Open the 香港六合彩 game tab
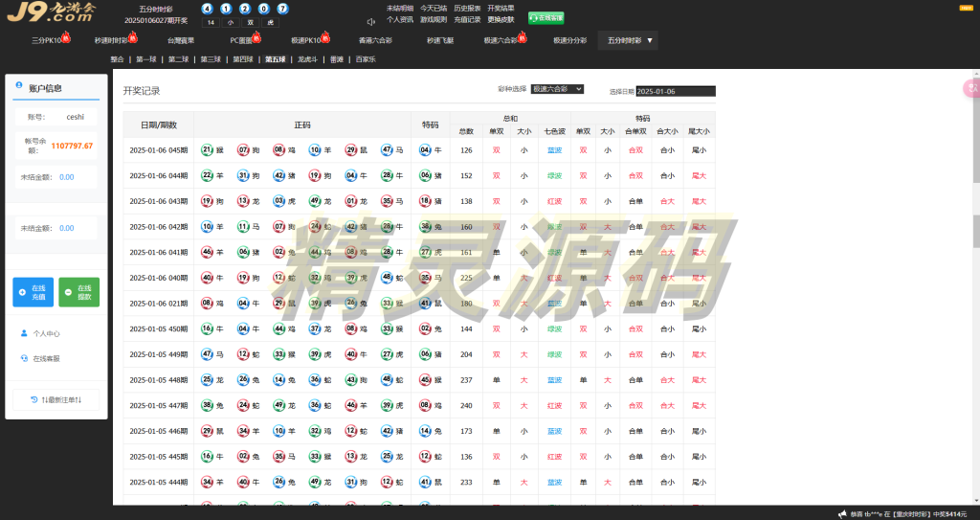Viewport: 980px width, 520px height. click(x=375, y=40)
